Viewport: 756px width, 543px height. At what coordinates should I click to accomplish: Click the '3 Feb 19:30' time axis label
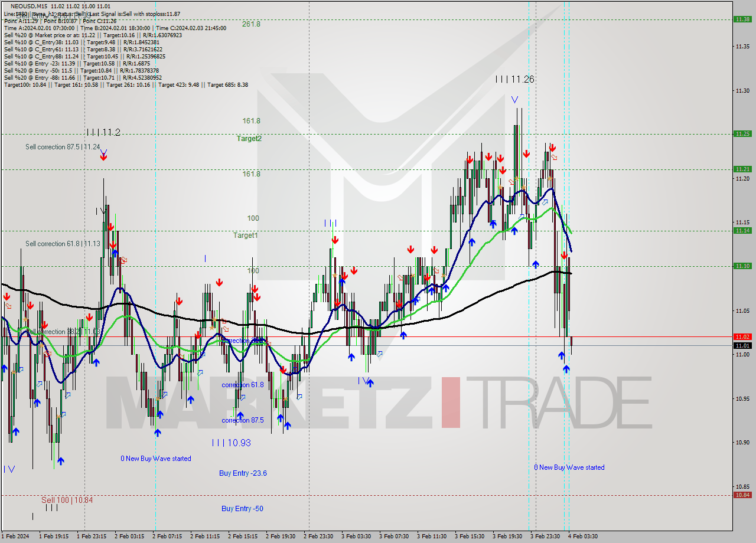tap(507, 537)
